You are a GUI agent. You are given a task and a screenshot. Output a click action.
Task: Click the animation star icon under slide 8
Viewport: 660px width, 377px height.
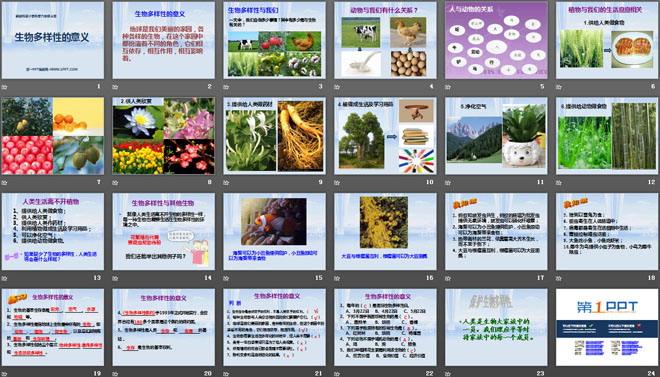115,183
